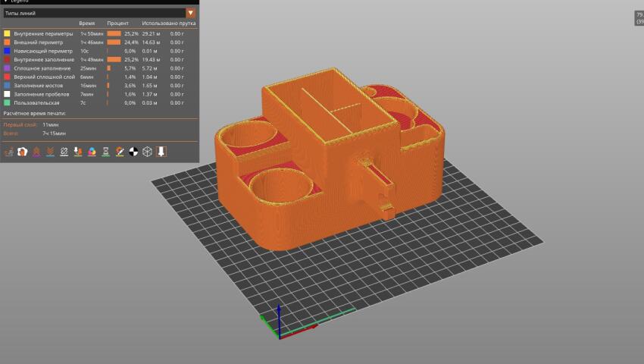Click the orange sliced model in viewport
644x364 pixels.
tap(329, 161)
